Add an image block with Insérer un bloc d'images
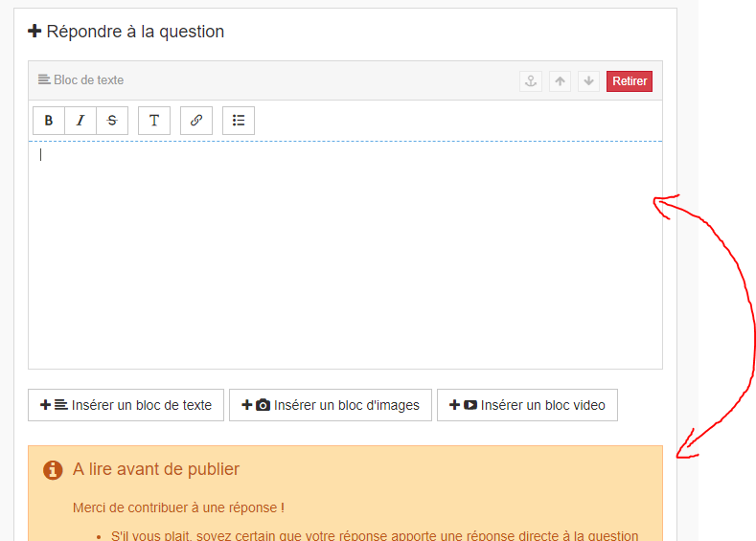 click(331, 405)
